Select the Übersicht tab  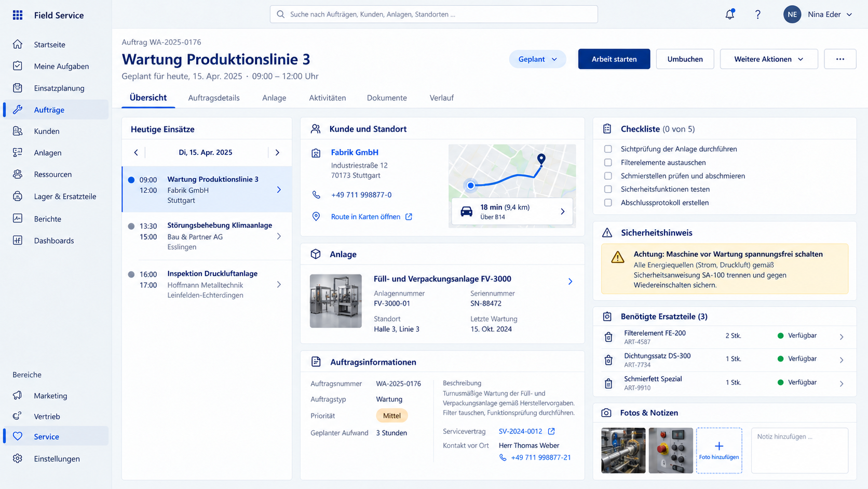click(148, 98)
